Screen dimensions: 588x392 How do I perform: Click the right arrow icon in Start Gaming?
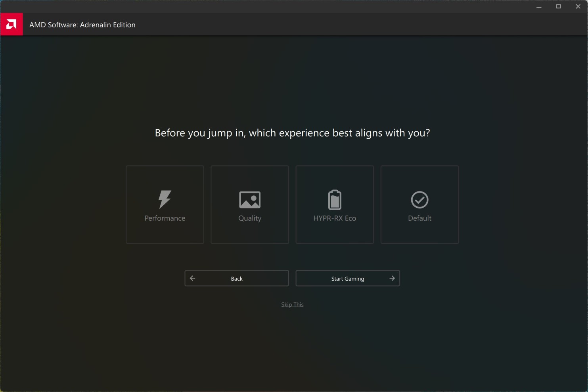coord(392,278)
